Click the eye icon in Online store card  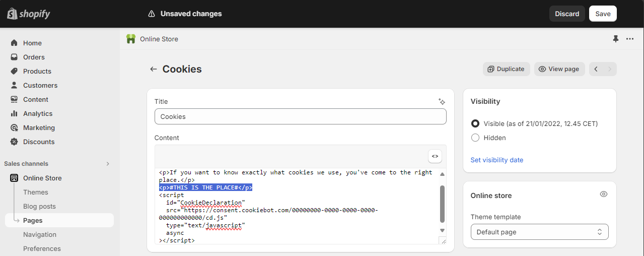click(x=604, y=194)
